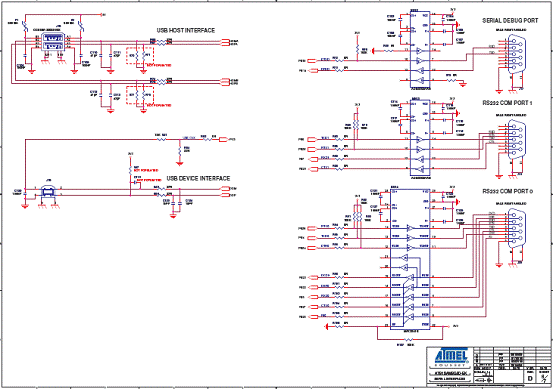Viewport: 553px width, 389px height.
Task: Click the pull-down resistor on USB detect line
Action: tap(180, 151)
